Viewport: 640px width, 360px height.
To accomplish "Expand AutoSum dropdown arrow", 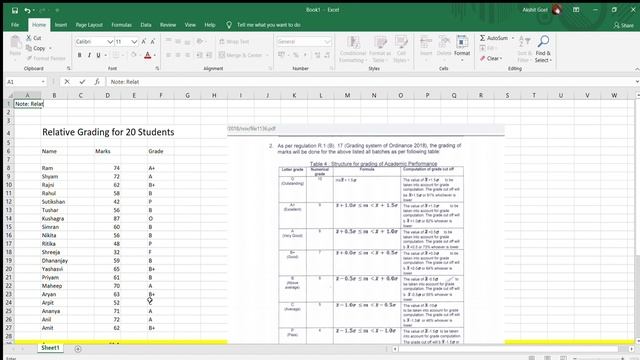I will (x=513, y=38).
